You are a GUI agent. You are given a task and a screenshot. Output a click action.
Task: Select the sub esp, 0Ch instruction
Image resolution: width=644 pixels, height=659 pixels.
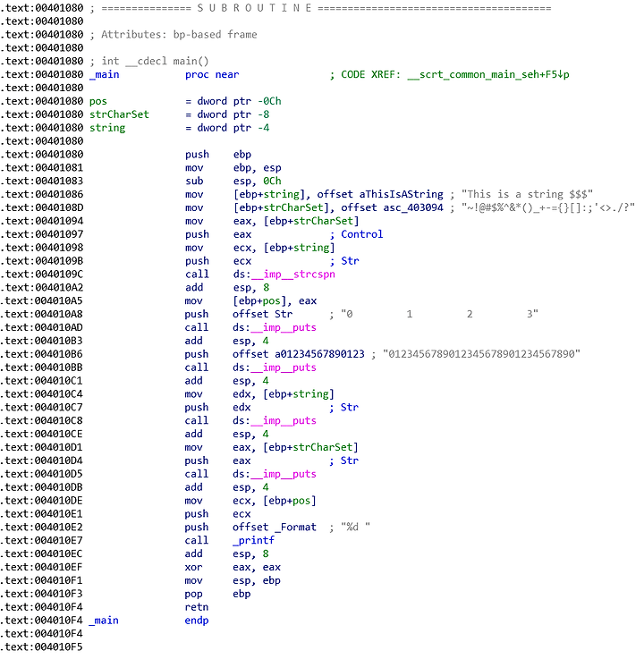click(x=233, y=182)
